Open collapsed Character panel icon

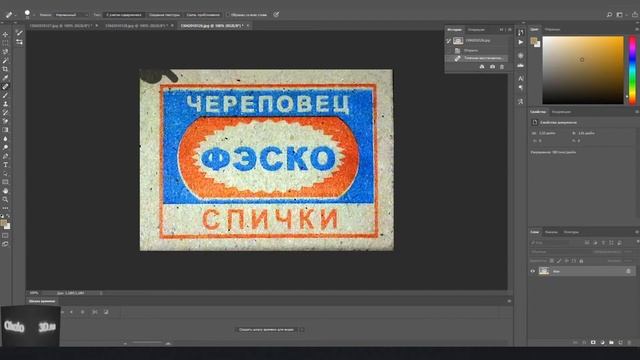[x=521, y=78]
